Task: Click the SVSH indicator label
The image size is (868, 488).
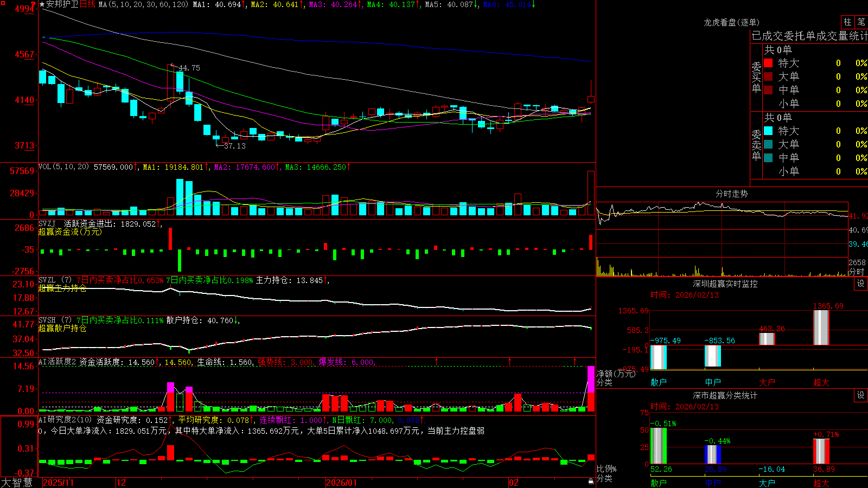Action: click(47, 320)
